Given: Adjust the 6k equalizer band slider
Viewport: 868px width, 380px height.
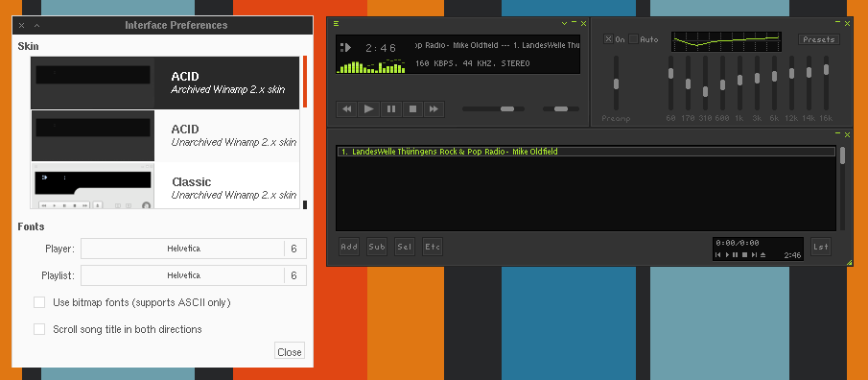Looking at the screenshot, I should click(x=774, y=83).
